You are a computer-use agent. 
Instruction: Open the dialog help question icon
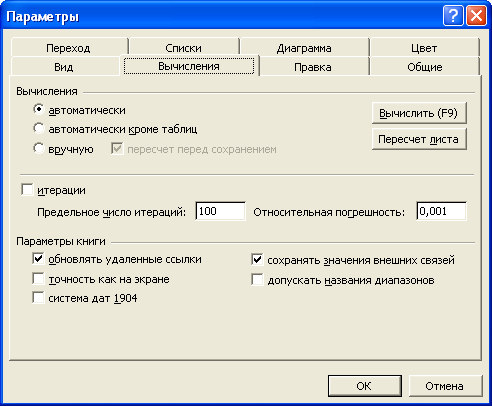point(453,16)
